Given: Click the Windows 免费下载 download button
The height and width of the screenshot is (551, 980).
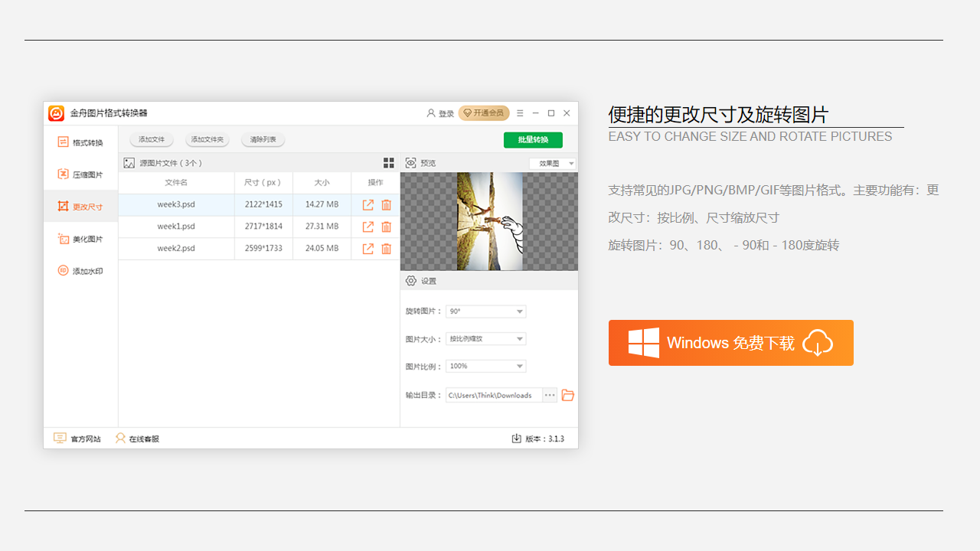Looking at the screenshot, I should pos(730,343).
